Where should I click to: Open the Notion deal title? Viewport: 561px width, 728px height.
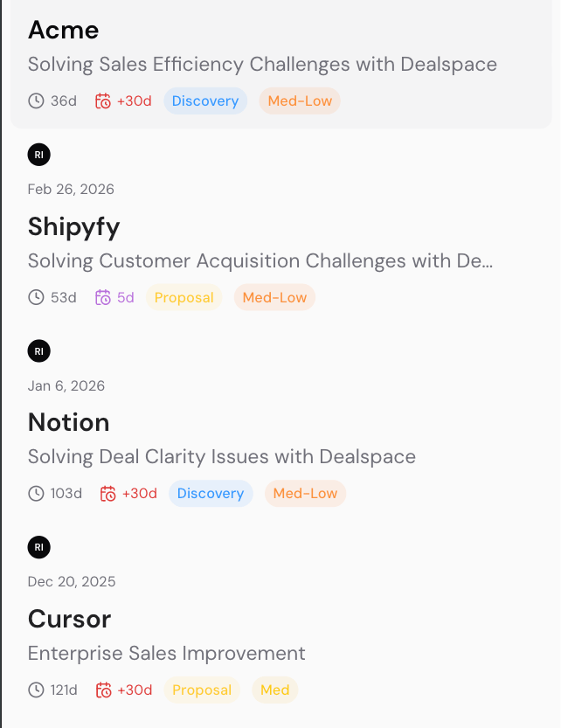(x=68, y=422)
